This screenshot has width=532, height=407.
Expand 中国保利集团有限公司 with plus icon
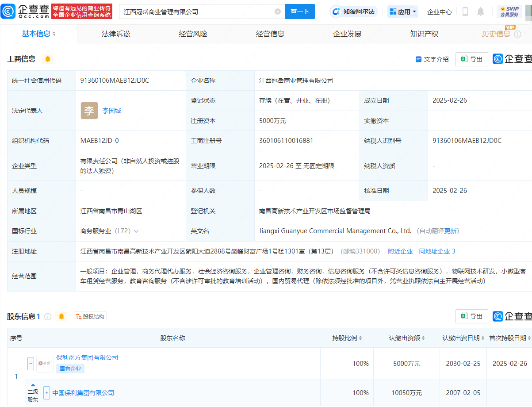[47, 393]
